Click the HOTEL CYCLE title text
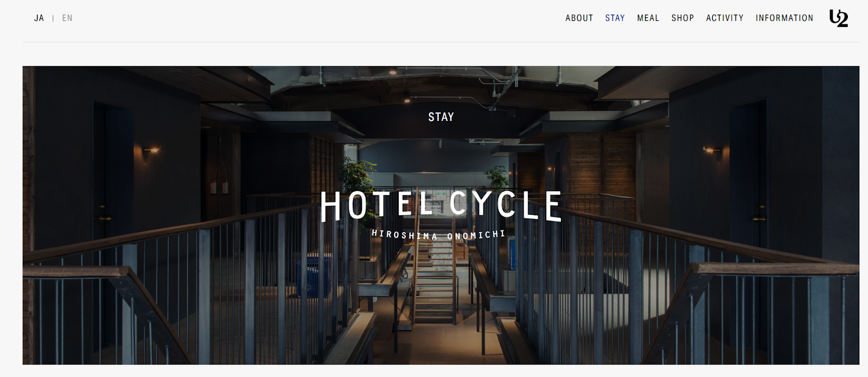This screenshot has width=868, height=377. [x=441, y=206]
